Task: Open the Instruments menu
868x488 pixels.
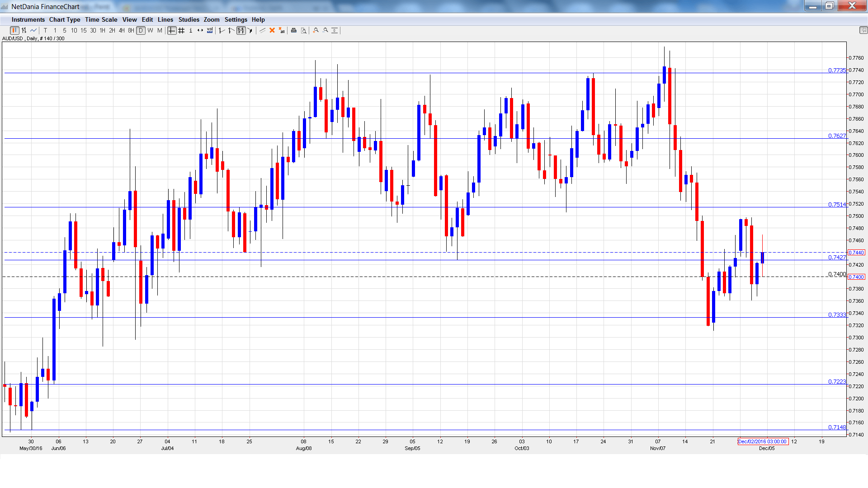Action: coord(28,19)
